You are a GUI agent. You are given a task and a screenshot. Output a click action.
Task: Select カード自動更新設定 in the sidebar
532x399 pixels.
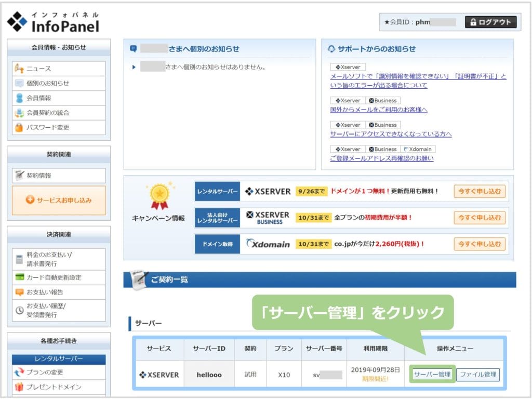coord(59,277)
